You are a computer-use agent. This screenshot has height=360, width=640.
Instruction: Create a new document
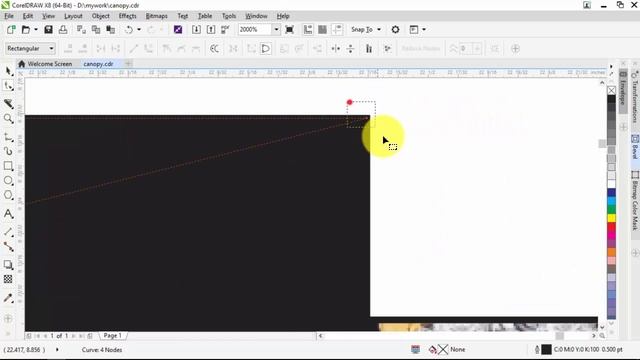coord(11,29)
